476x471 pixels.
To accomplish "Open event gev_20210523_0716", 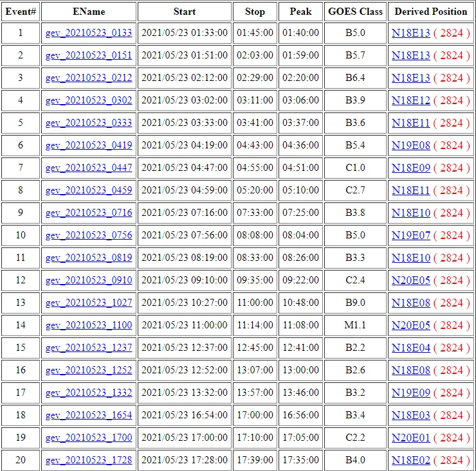I will [89, 212].
